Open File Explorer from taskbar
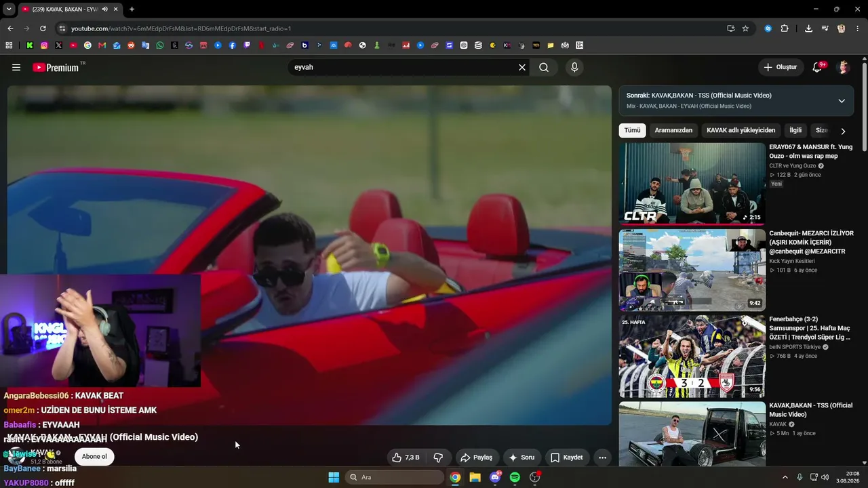 [x=475, y=477]
